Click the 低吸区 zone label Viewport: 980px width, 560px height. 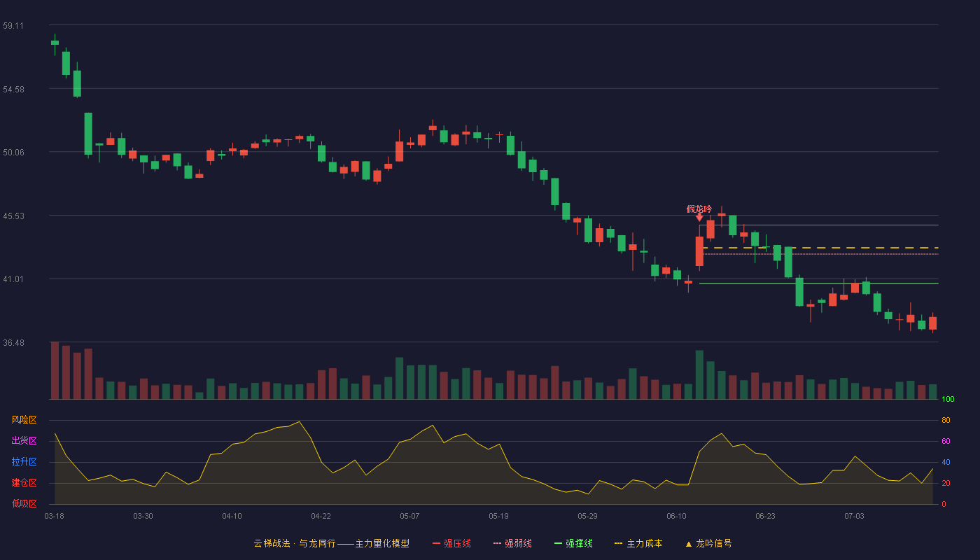coord(24,504)
